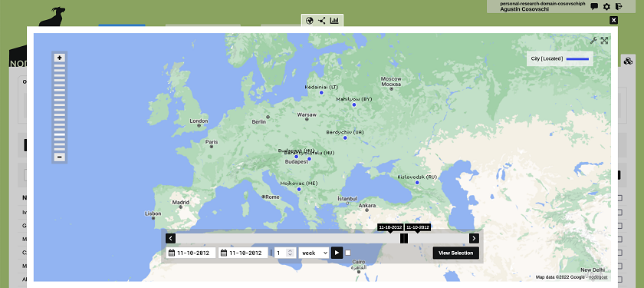Open the start date calendar picker
This screenshot has height=288, width=644.
172,253
